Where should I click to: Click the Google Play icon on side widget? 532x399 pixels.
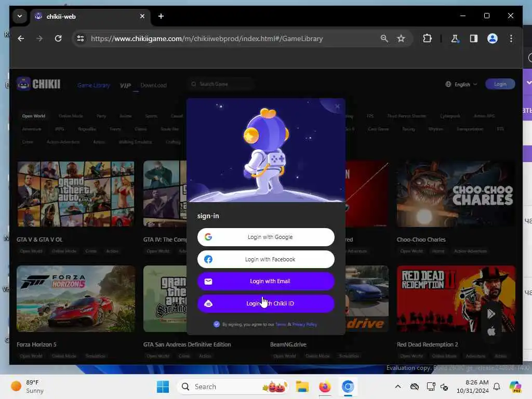click(491, 314)
